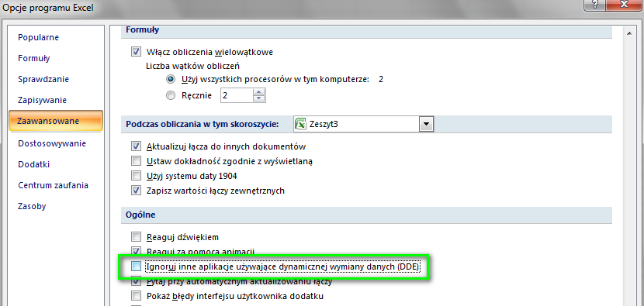The width and height of the screenshot is (644, 306).
Task: Select the Ręcznie radio option
Action: [171, 96]
